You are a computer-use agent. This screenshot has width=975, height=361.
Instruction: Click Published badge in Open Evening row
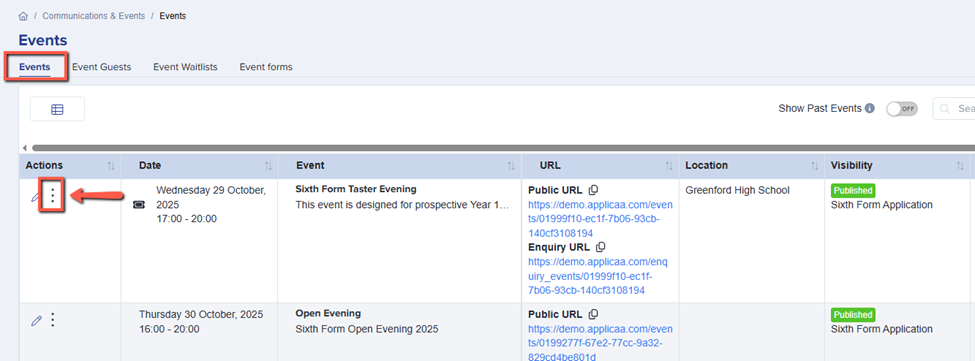pos(853,314)
